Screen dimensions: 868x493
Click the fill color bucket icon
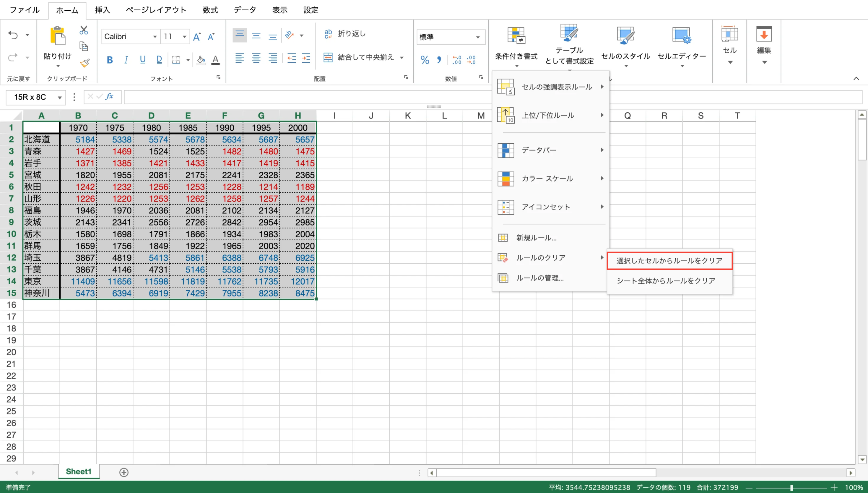tap(201, 60)
